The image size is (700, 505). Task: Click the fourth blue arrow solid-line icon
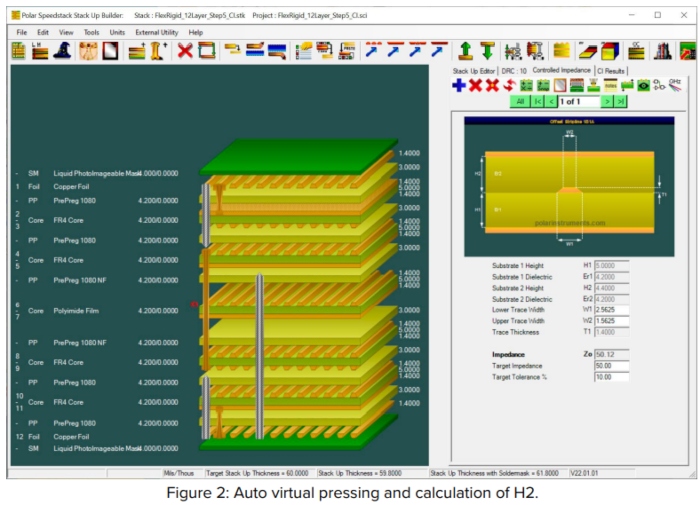pyautogui.click(x=439, y=50)
